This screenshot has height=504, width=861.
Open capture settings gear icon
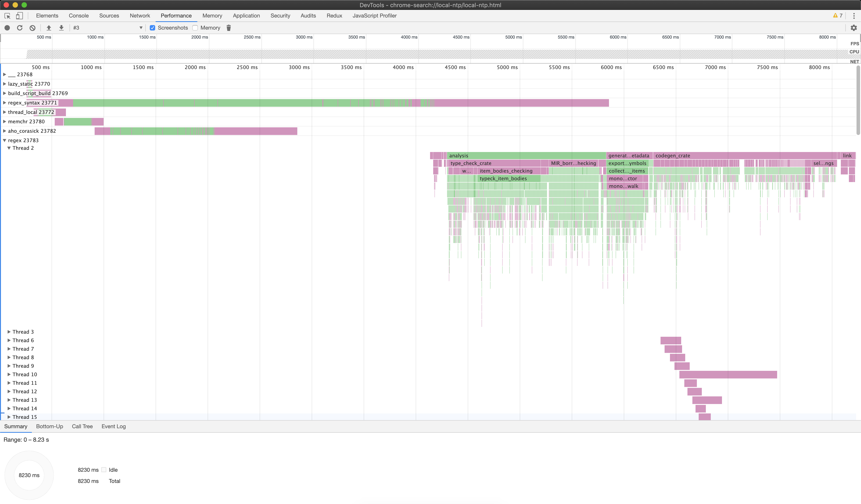coord(853,28)
